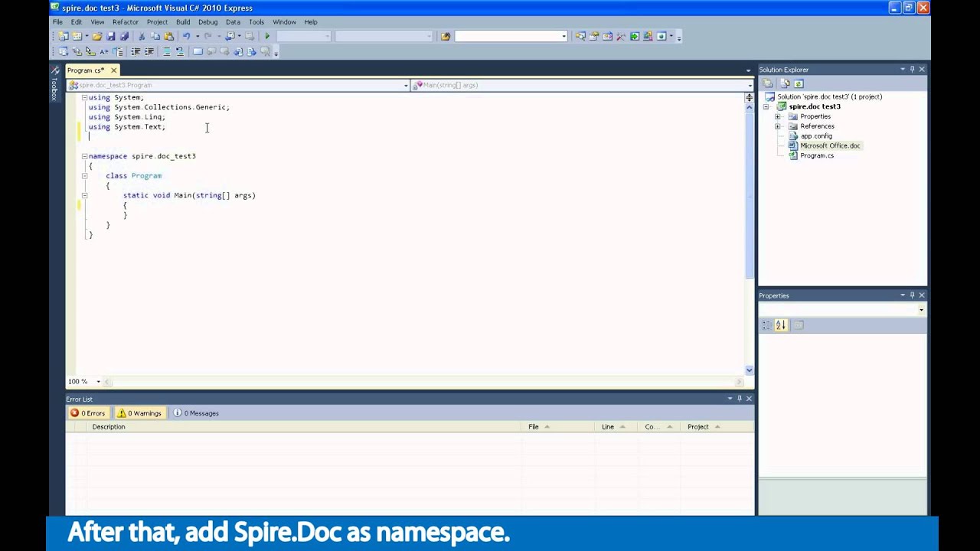Click the Alphabetical sort icon in Properties panel
980x551 pixels.
(781, 325)
